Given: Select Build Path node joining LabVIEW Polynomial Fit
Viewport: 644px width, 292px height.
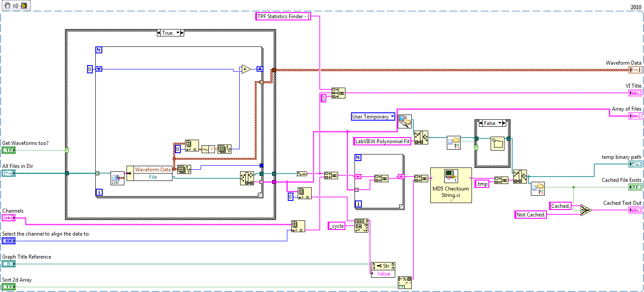Looking at the screenshot, I should 421,137.
